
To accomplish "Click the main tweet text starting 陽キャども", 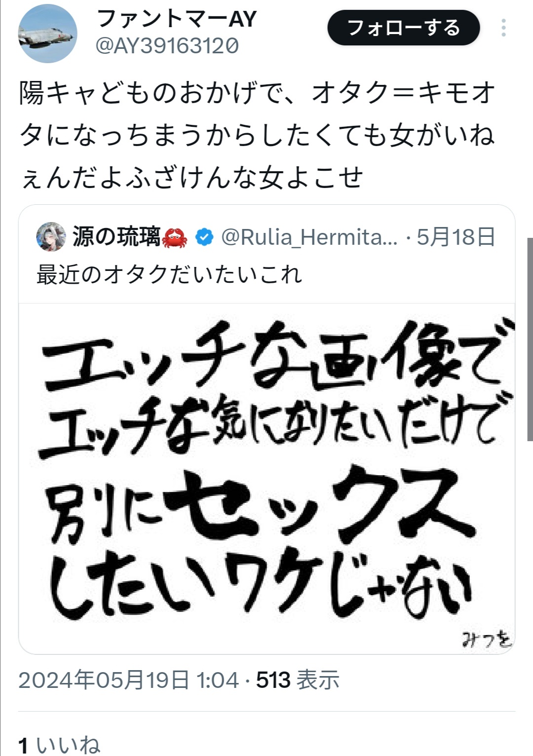I will (257, 135).
